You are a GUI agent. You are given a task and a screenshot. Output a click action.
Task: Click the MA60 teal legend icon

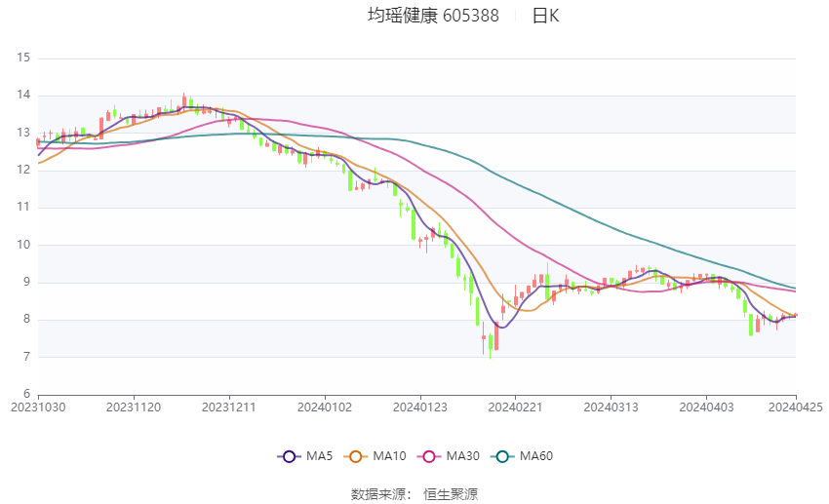click(502, 456)
